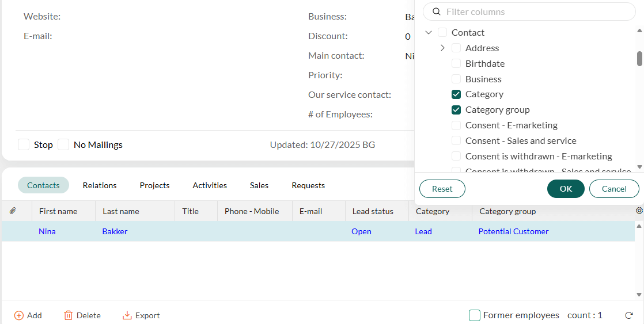Click the Add plus icon
Image resolution: width=644 pixels, height=324 pixels.
click(19, 315)
